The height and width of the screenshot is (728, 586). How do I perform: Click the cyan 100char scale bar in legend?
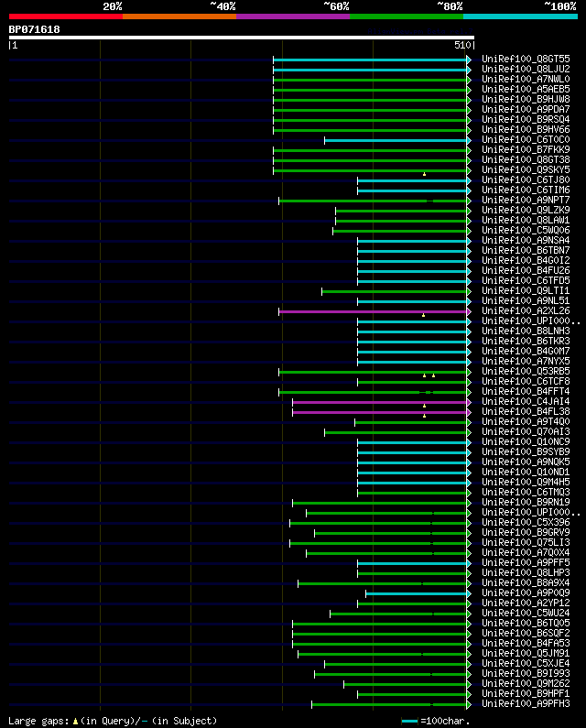point(409,721)
